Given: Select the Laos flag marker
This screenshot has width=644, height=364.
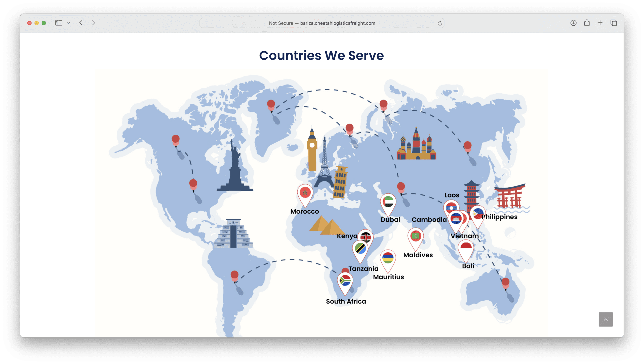Looking at the screenshot, I should pyautogui.click(x=451, y=207).
